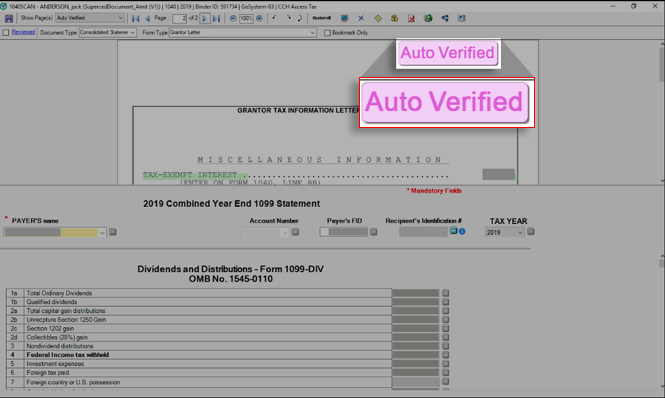
Task: Click the Nondividend distributions value field
Action: click(416, 346)
